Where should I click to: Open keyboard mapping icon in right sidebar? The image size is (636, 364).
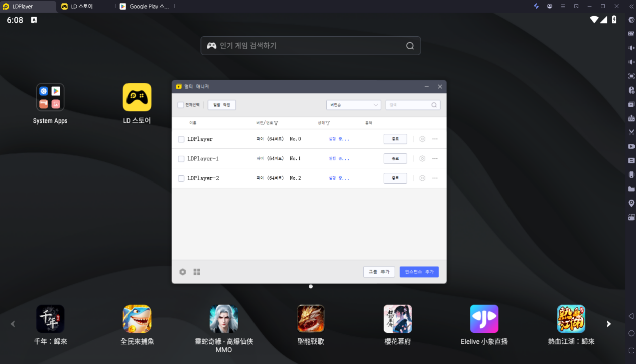pos(631,34)
